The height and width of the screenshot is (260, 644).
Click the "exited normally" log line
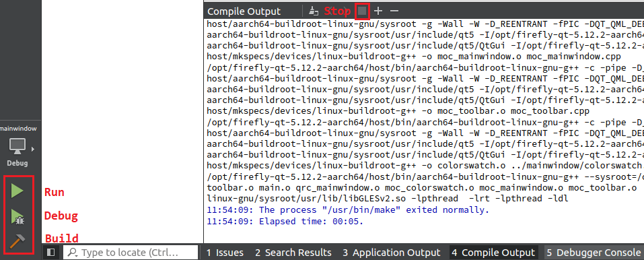[x=348, y=210]
